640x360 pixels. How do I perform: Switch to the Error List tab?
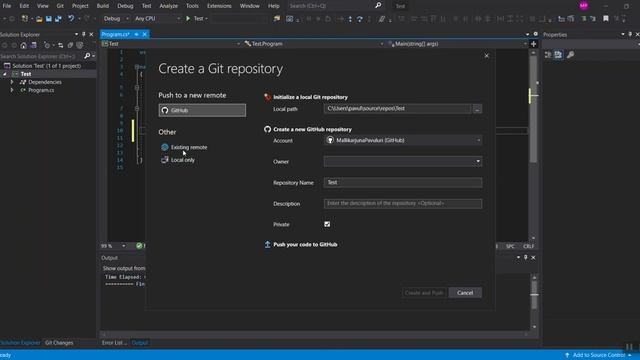pos(114,343)
